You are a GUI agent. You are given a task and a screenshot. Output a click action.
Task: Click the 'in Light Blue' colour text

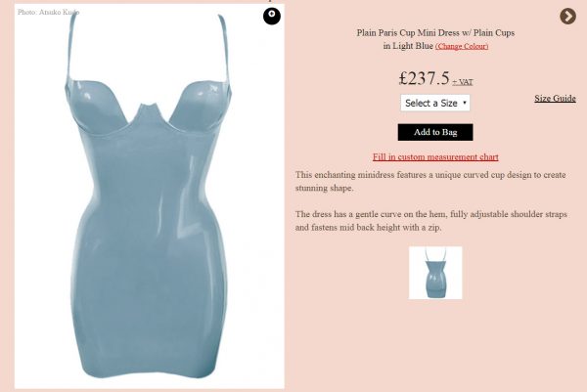[x=408, y=46]
